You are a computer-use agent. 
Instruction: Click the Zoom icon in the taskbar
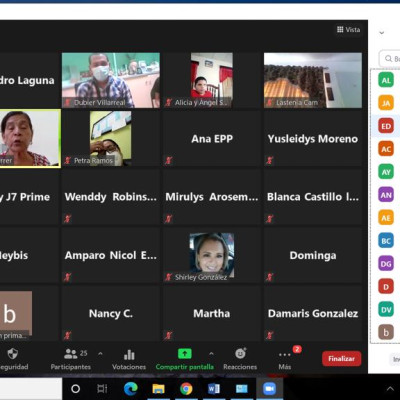(269, 389)
